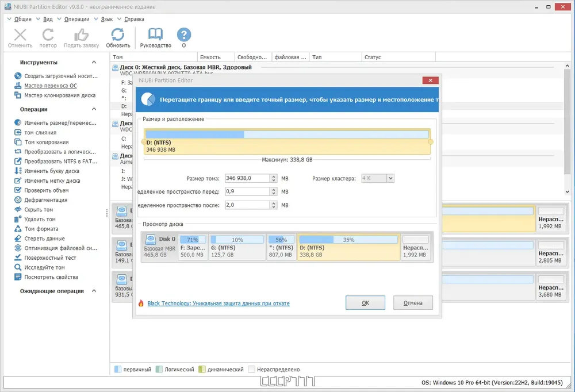Select Изменить размер/переместить том icon

pyautogui.click(x=18, y=122)
